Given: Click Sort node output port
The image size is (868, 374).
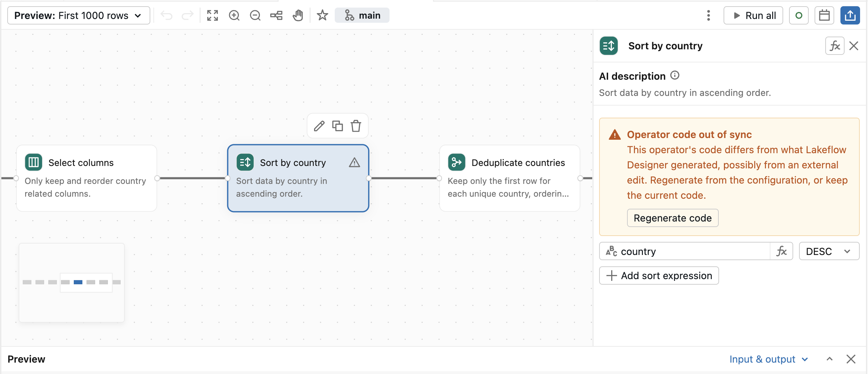Looking at the screenshot, I should [x=369, y=178].
